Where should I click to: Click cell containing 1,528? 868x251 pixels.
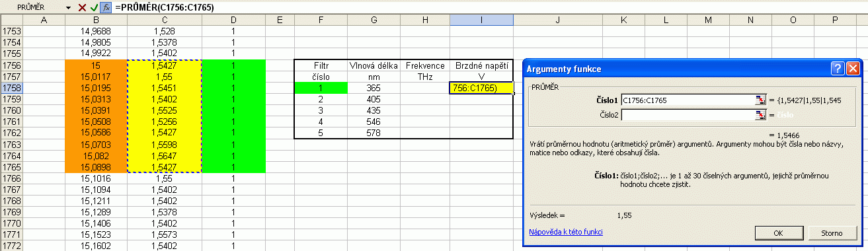[164, 31]
